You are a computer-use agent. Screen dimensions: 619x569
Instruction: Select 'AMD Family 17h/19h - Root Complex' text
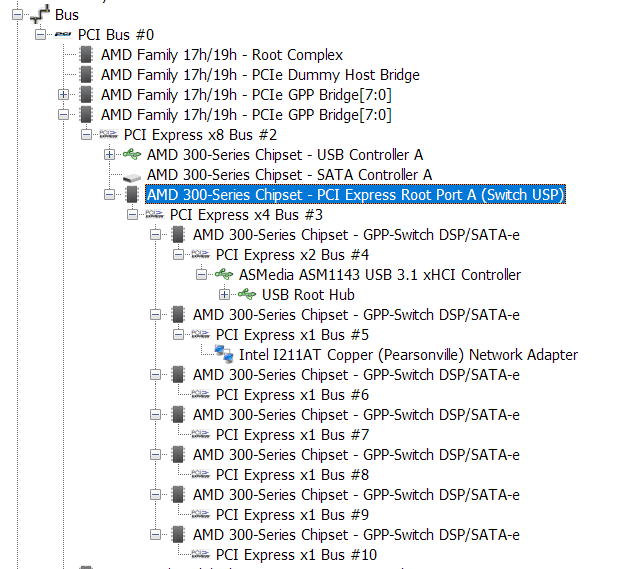pos(222,55)
